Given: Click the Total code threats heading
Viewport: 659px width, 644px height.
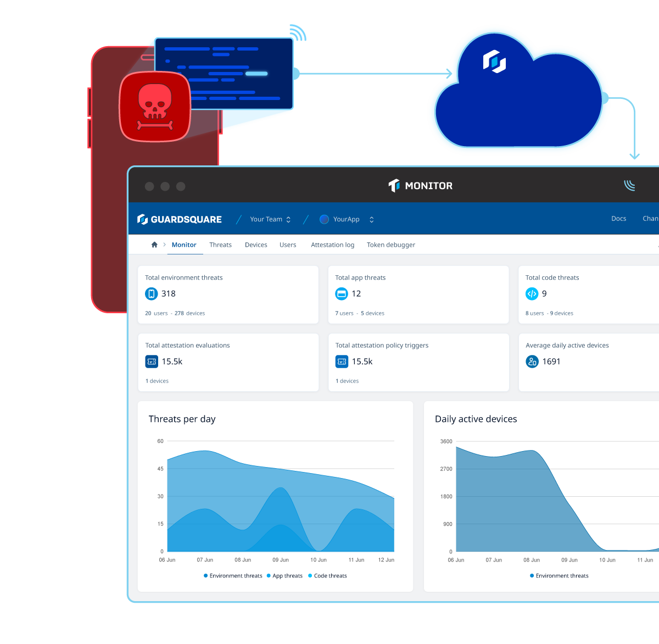Looking at the screenshot, I should click(552, 277).
